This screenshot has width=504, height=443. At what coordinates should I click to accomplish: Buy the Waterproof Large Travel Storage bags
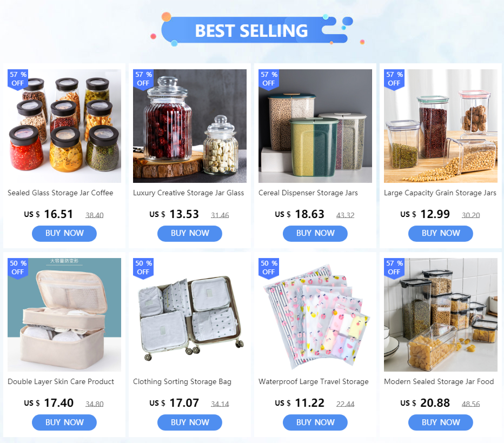point(315,422)
